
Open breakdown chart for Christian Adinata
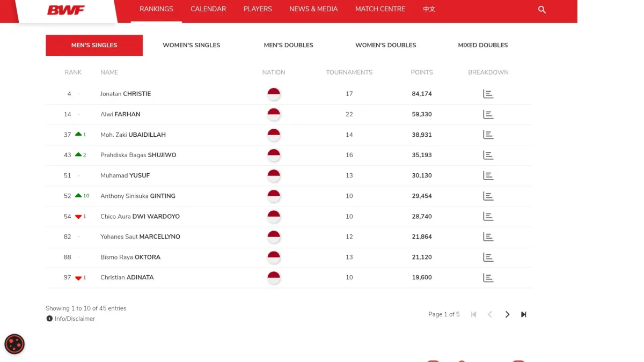tap(488, 277)
